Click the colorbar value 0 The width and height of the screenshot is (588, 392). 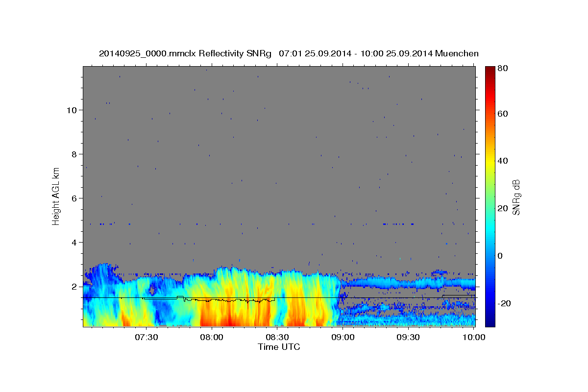[501, 256]
